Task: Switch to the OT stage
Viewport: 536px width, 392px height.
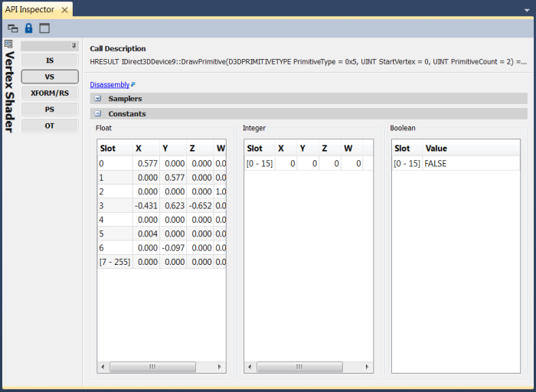Action: tap(50, 126)
